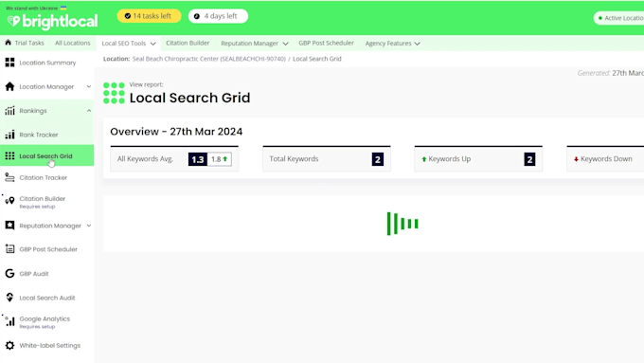
Task: Go to All Locations tab
Action: point(73,43)
